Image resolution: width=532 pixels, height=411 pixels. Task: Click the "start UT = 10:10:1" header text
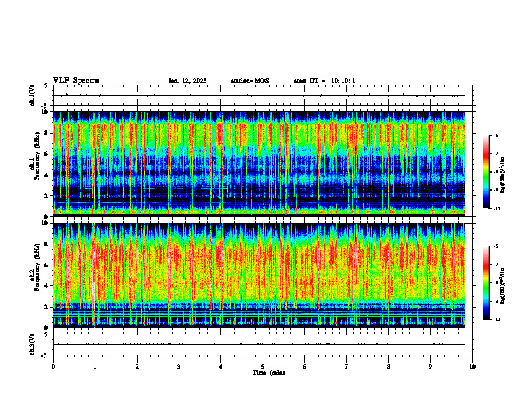click(324, 81)
